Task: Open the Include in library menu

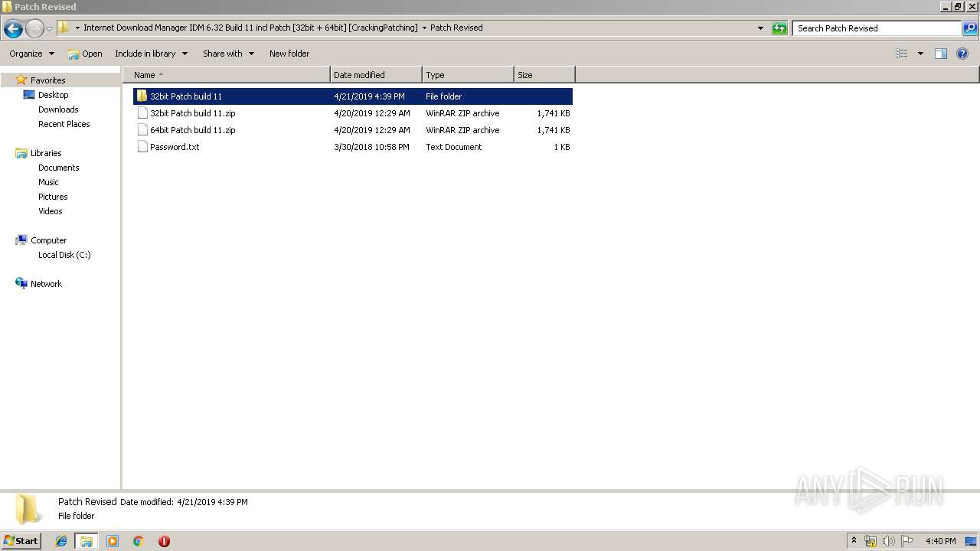Action: (x=151, y=54)
